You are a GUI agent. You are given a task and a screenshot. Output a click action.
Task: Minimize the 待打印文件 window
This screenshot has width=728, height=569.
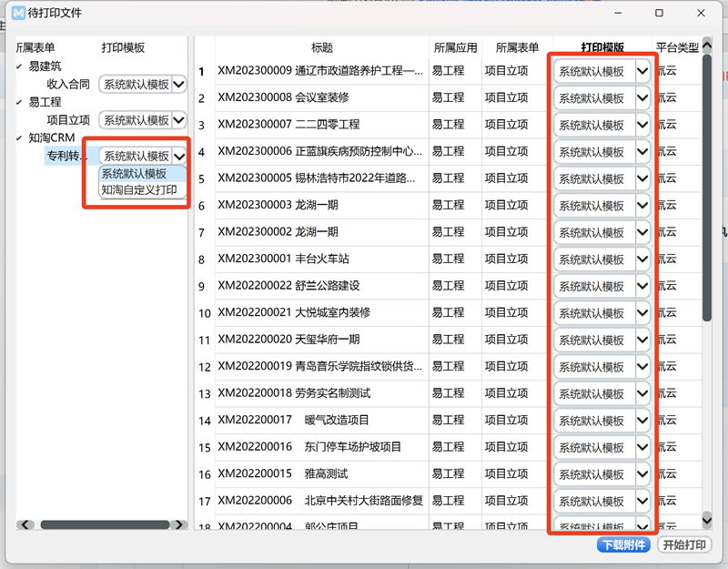[x=618, y=13]
